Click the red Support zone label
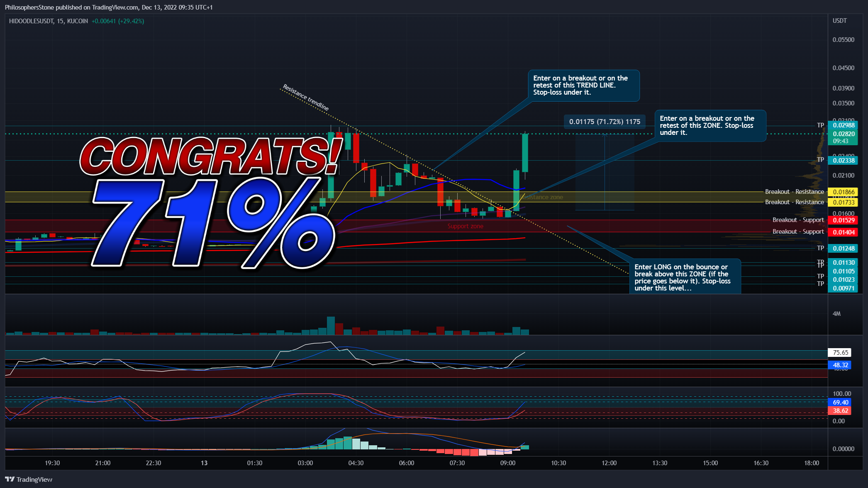This screenshot has width=868, height=488. [x=466, y=226]
